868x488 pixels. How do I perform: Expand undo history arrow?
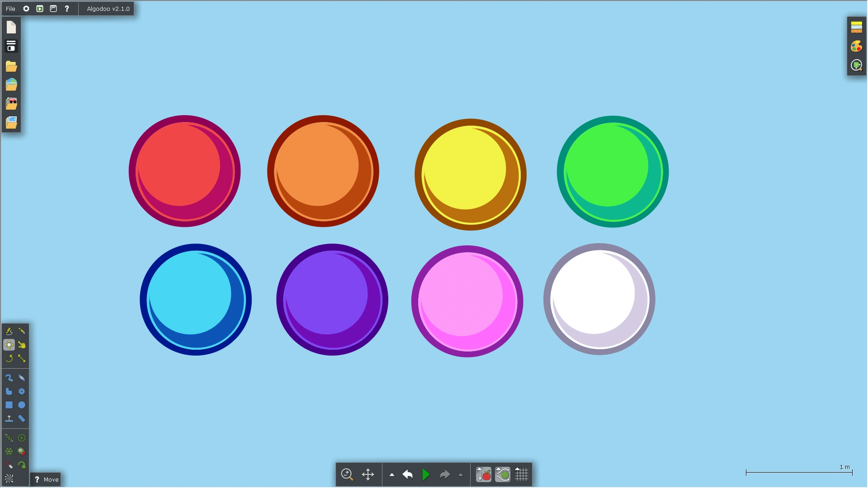(392, 475)
